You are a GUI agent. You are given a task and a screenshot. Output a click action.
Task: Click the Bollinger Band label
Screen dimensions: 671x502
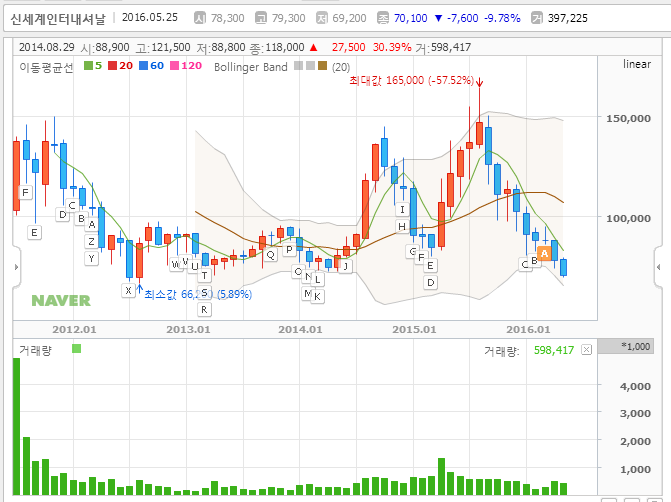pos(248,66)
